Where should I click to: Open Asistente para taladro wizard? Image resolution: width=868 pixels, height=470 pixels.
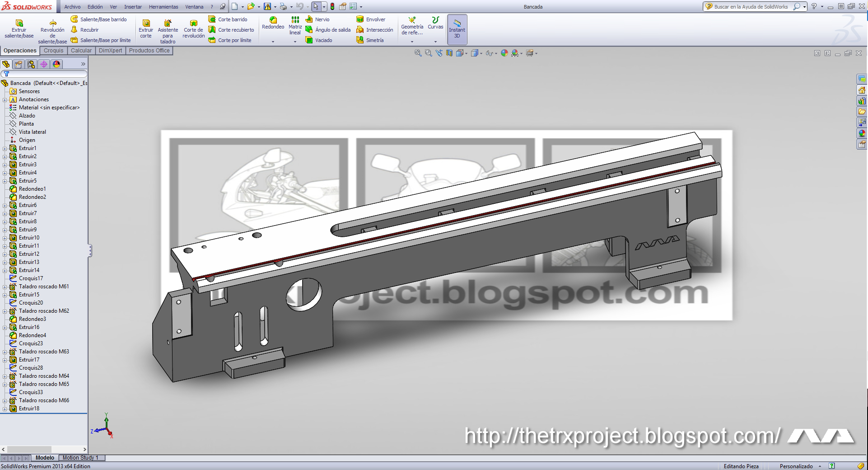click(x=168, y=31)
